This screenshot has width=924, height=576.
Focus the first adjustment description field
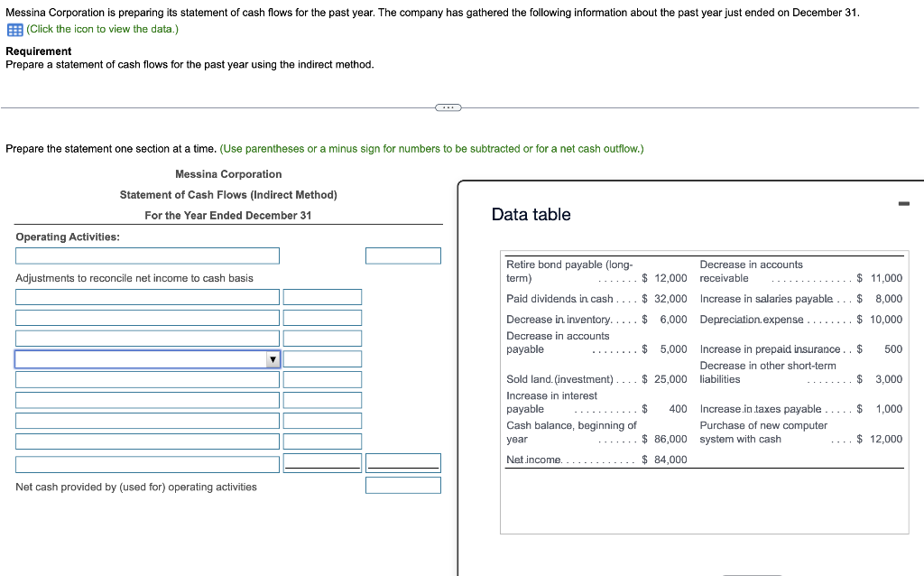click(x=147, y=297)
